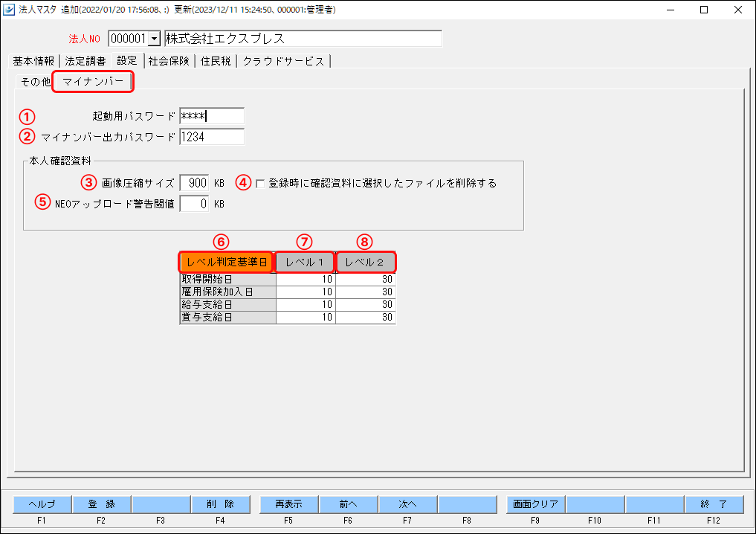Click the レベル2 cell for 賞与支給日
The height and width of the screenshot is (534, 756).
tap(366, 317)
